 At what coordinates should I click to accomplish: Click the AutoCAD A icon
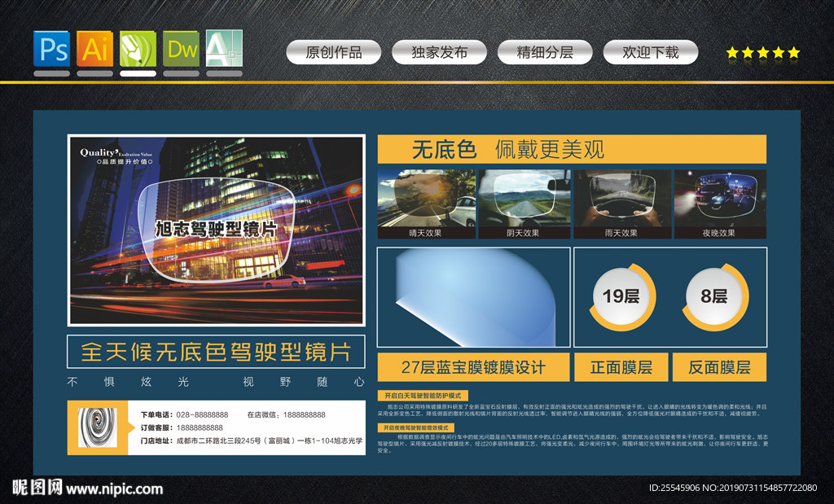(224, 48)
